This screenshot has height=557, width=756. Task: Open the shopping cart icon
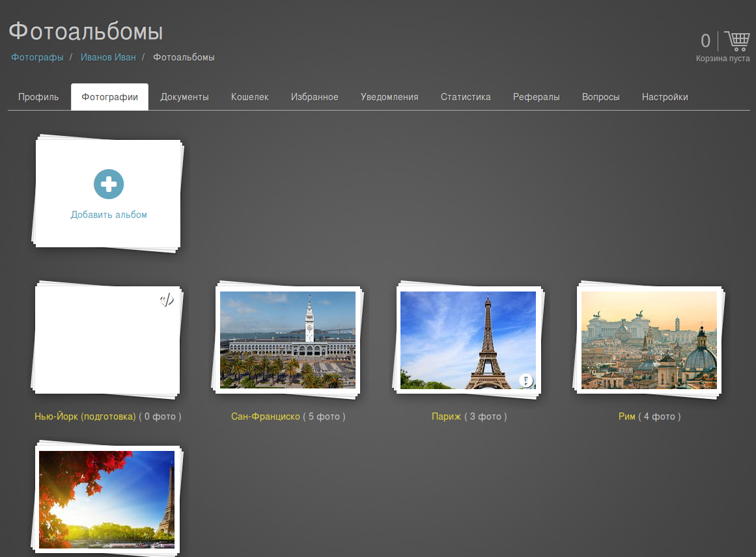coord(736,42)
